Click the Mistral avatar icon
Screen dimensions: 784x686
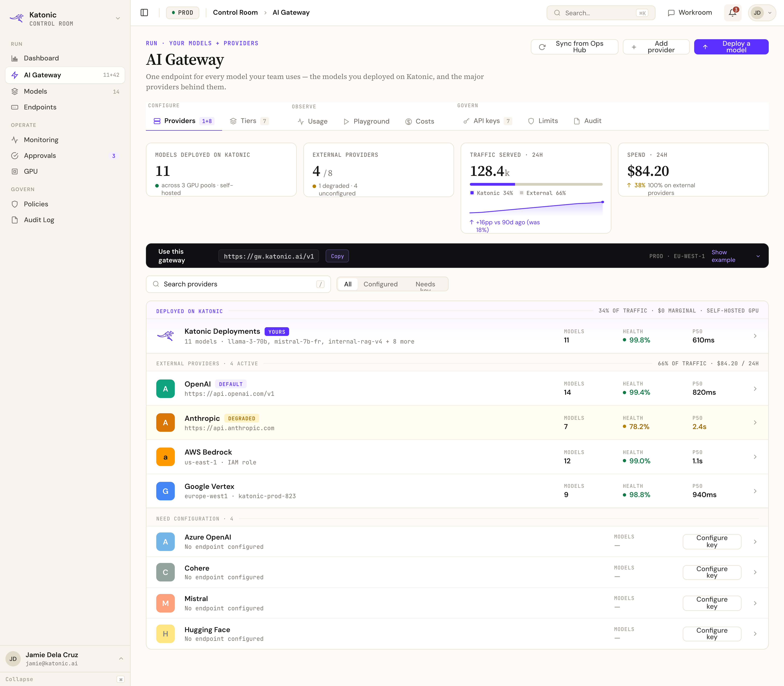coord(165,603)
